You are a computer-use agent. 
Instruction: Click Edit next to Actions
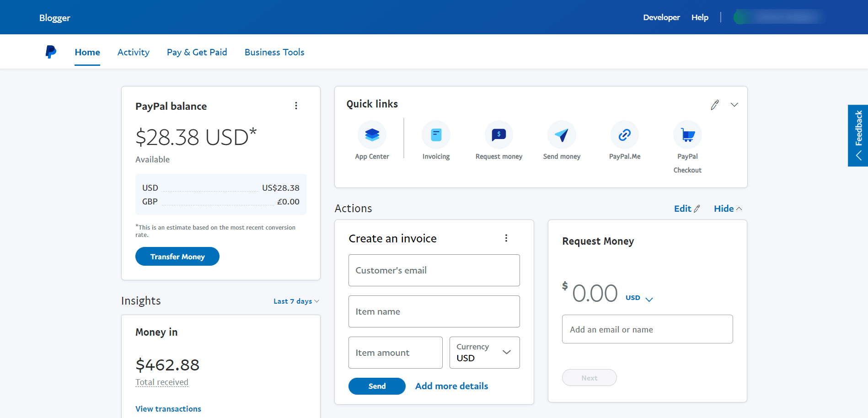(687, 209)
